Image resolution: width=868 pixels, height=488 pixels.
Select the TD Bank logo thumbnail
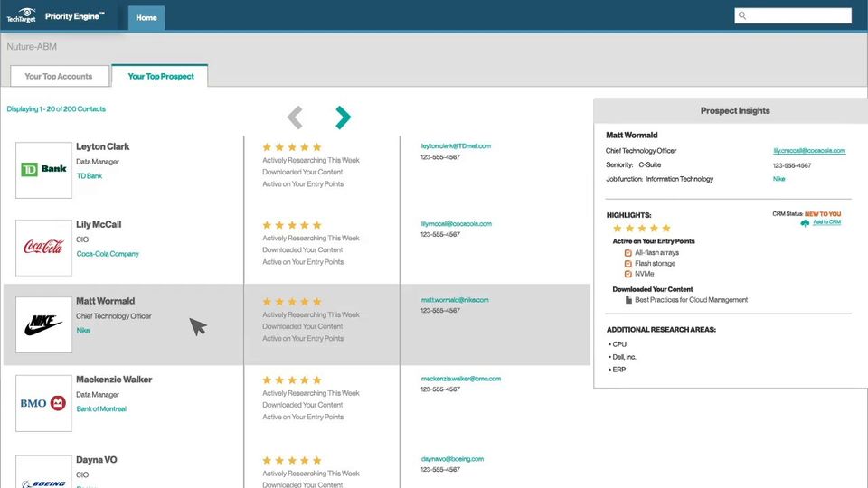tap(43, 170)
